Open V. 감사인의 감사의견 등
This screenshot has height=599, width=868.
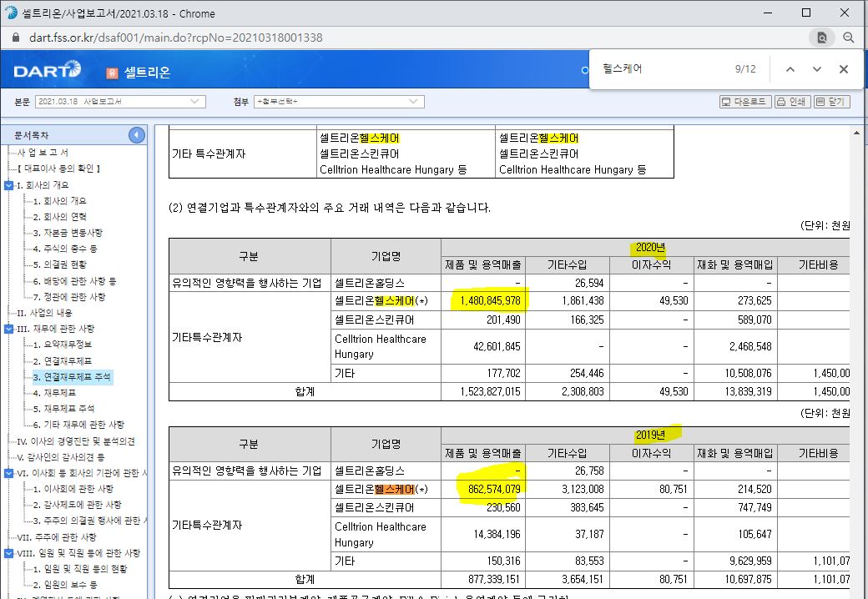pyautogui.click(x=60, y=457)
